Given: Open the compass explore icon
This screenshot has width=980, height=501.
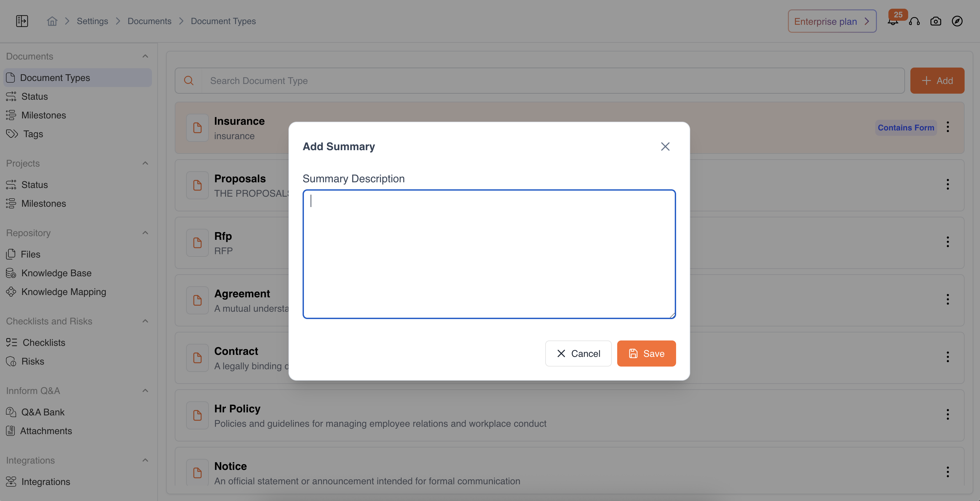Looking at the screenshot, I should point(957,21).
